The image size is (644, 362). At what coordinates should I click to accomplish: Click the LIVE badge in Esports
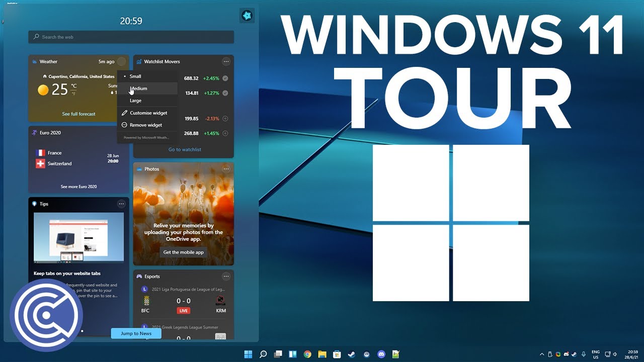(184, 311)
